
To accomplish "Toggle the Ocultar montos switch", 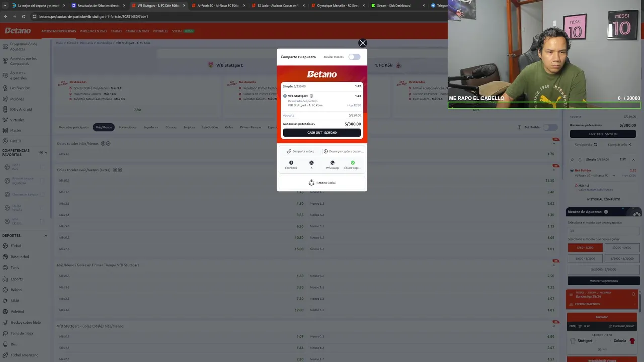I will 354,57.
